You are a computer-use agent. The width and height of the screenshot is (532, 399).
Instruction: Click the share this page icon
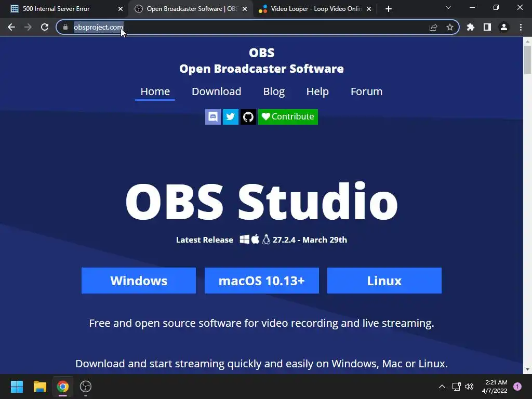coord(433,27)
